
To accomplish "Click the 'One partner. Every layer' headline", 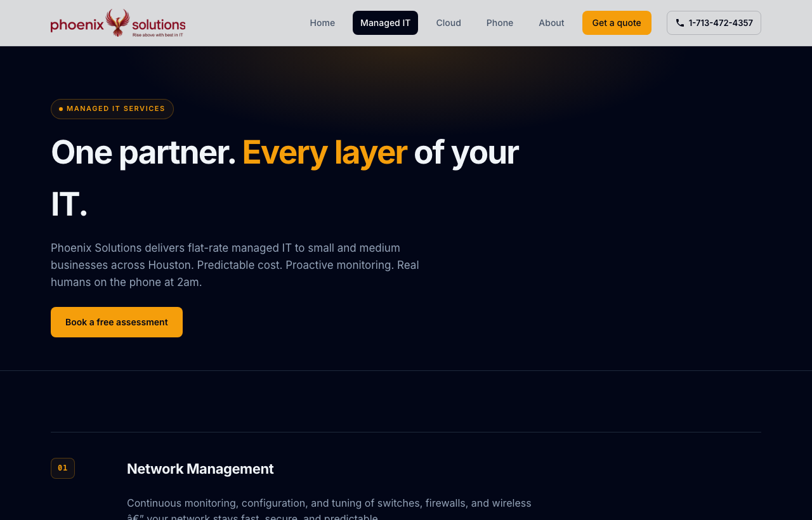I will 285,178.
